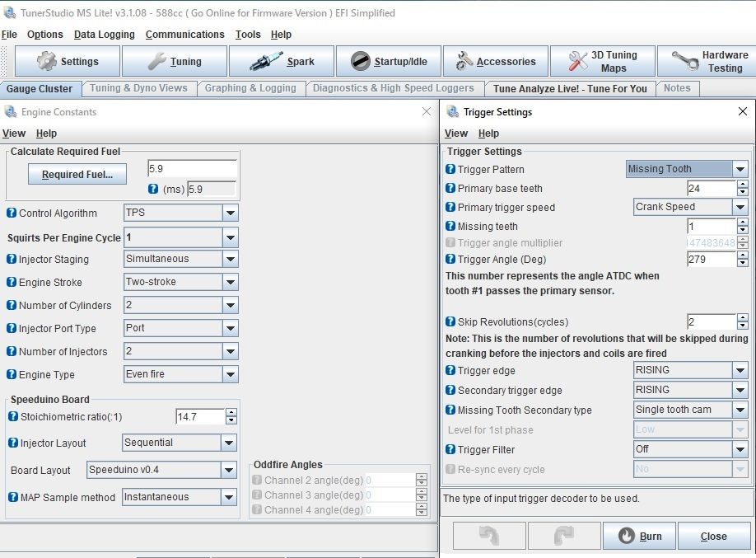Open the Spark plug toolbar button

(282, 62)
